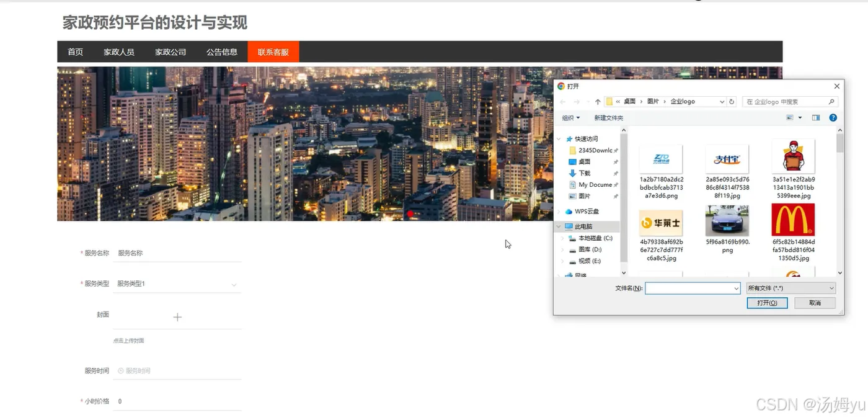Click the red carousel indicator dot on banner
Viewport: 868px width, 420px height.
tap(410, 213)
